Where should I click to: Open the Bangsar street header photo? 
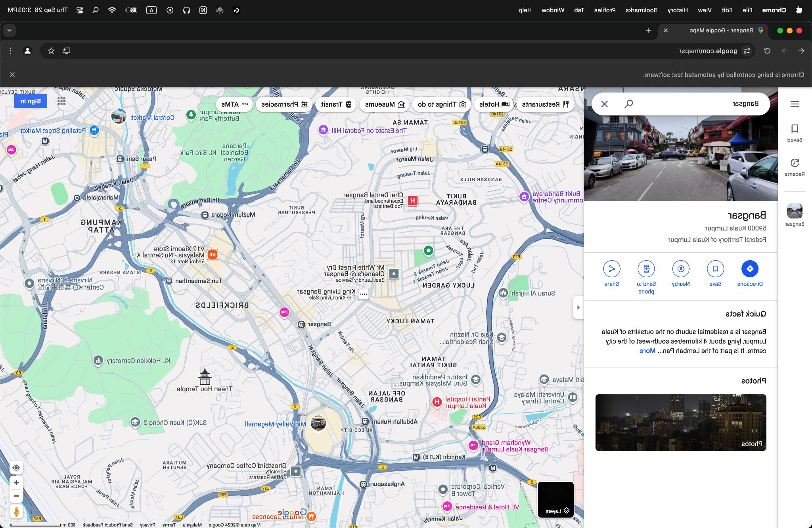[x=681, y=158]
